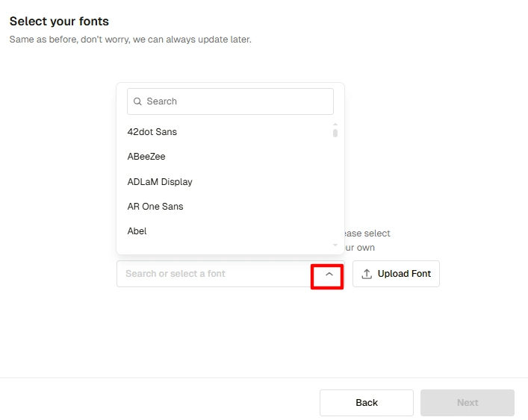This screenshot has width=528, height=420.
Task: Click the 'Search or select a font' combo box
Action: tap(213, 274)
